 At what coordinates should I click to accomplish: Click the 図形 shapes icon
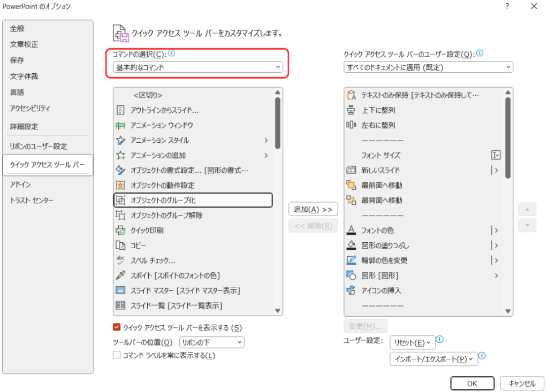click(x=351, y=275)
